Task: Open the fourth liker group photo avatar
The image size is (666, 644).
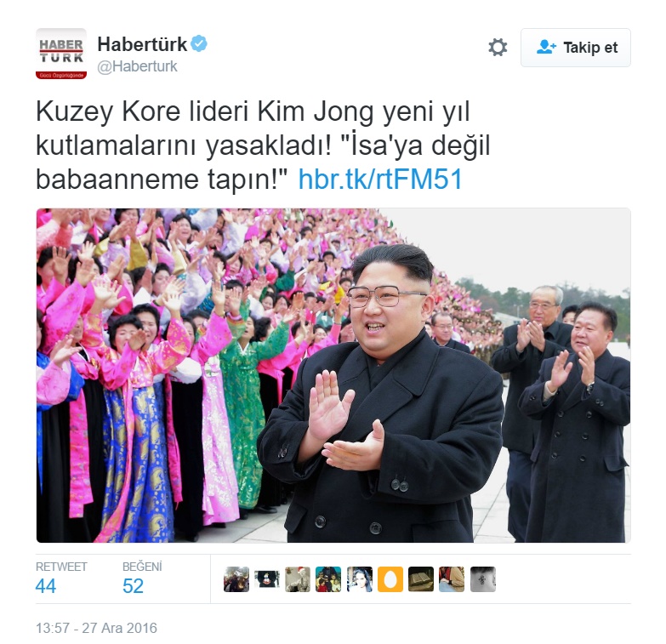Action: click(x=328, y=579)
